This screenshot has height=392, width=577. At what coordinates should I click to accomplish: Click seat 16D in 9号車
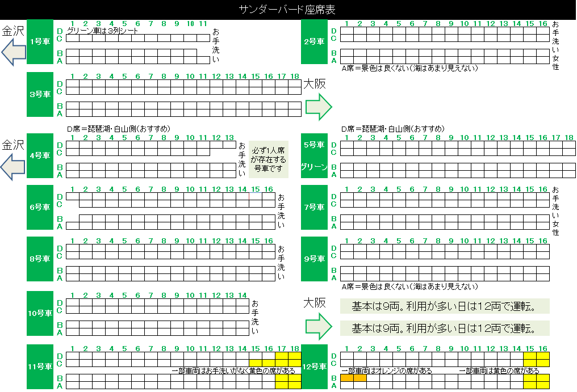pyautogui.click(x=543, y=248)
